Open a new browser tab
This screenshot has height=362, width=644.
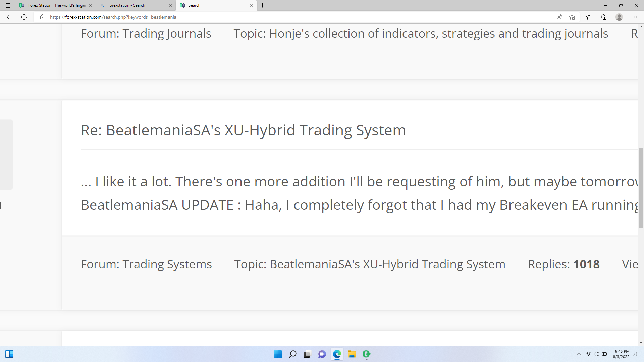pyautogui.click(x=263, y=5)
